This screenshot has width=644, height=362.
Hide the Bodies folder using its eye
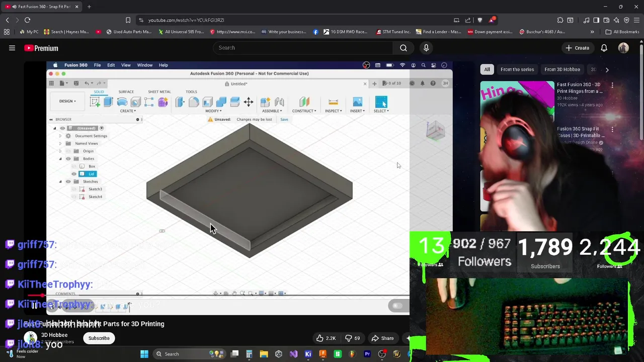pos(68,159)
